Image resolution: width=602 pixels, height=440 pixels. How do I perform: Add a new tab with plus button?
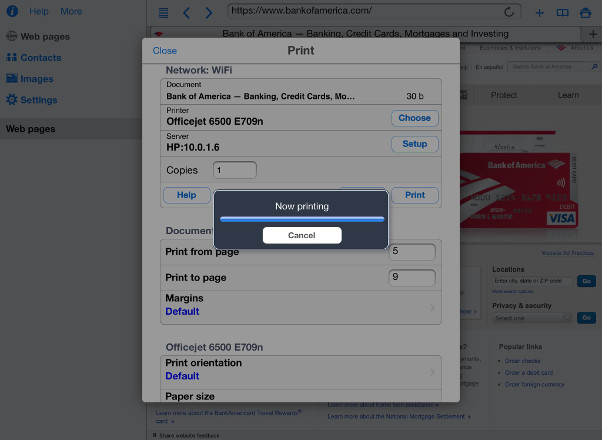tap(592, 34)
